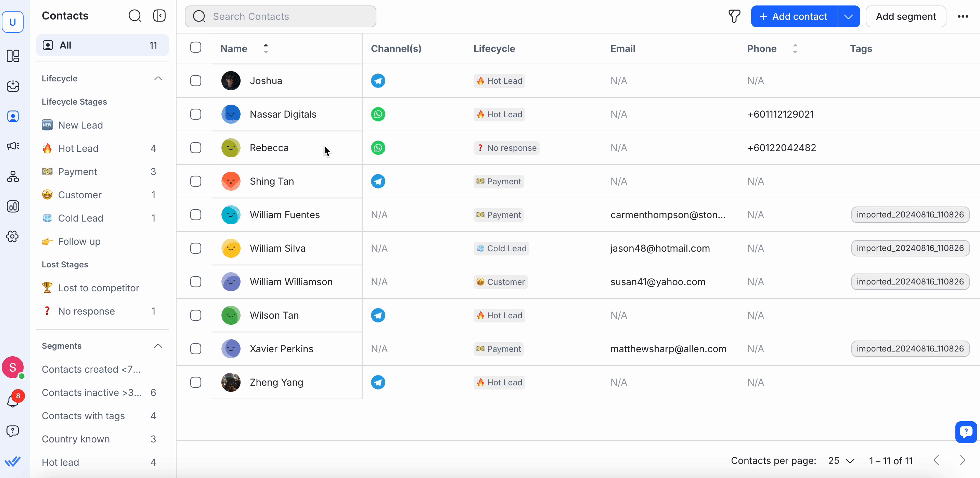980x478 pixels.
Task: Open the Country known segment
Action: click(76, 439)
